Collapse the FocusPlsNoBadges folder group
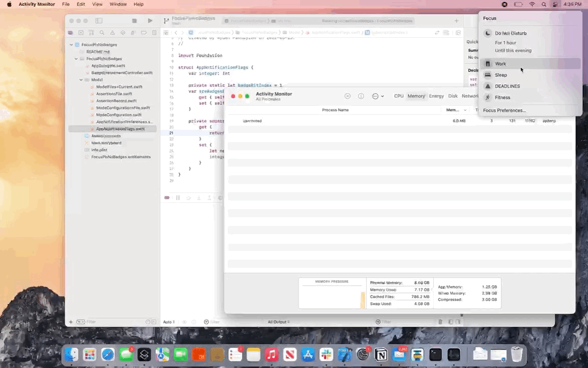 tap(76, 59)
